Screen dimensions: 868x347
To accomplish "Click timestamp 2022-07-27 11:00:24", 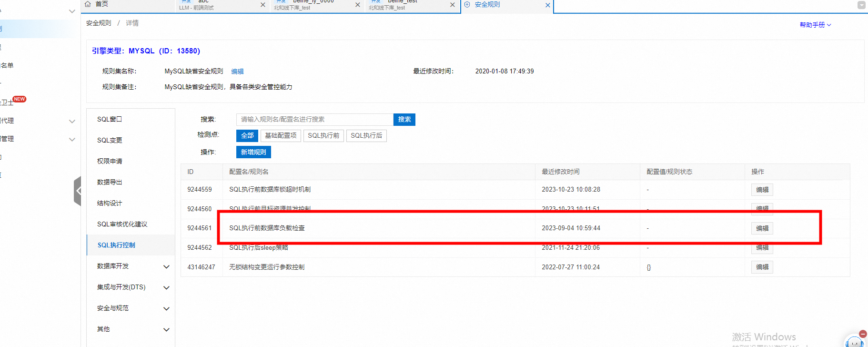I will coord(571,267).
